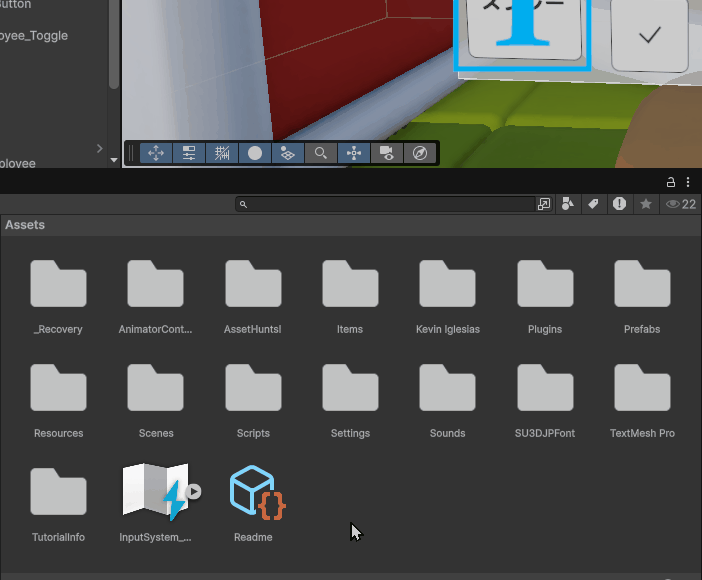702x580 pixels.
Task: Click the Assets breadcrumb label
Action: click(x=25, y=225)
